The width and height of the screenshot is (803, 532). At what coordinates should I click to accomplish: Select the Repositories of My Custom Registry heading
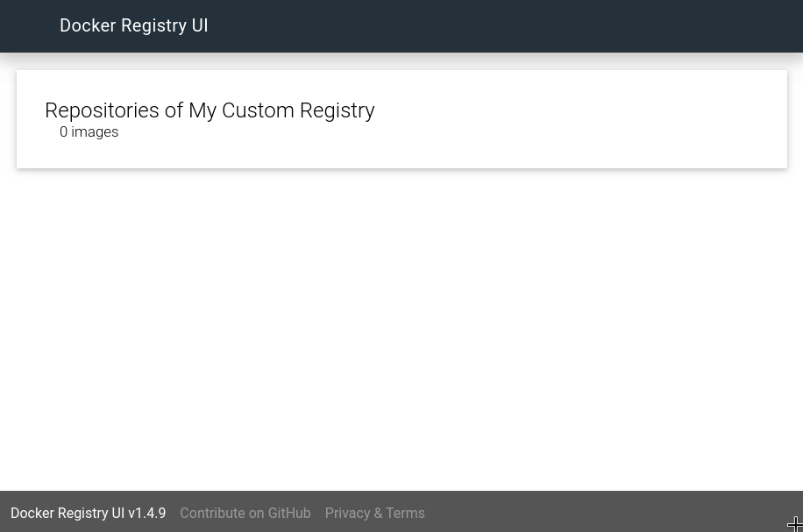210,110
